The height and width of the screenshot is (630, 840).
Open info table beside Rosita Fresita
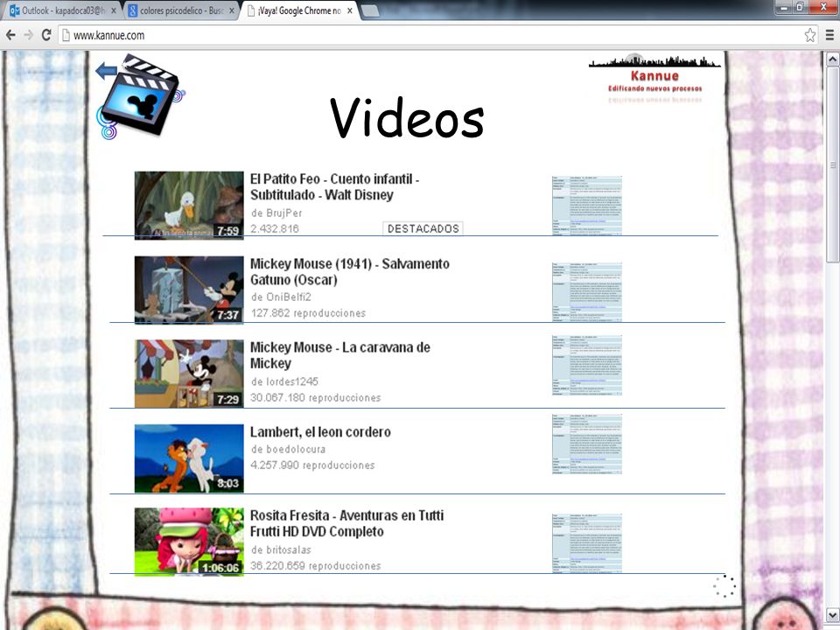[x=587, y=543]
